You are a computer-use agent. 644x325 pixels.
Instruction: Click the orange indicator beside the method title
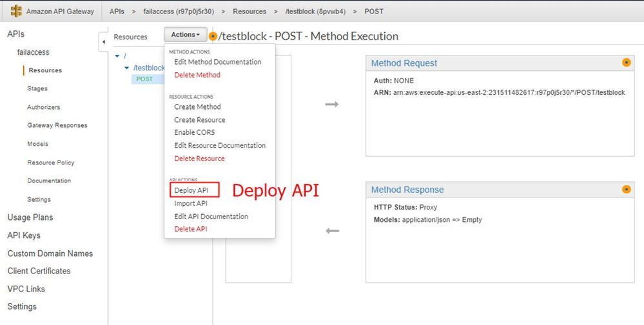click(213, 37)
